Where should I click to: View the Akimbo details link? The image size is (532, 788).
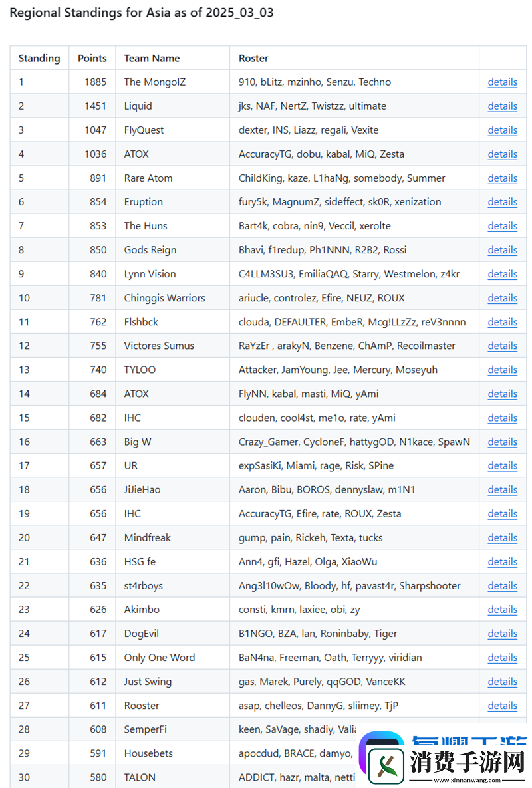(502, 610)
